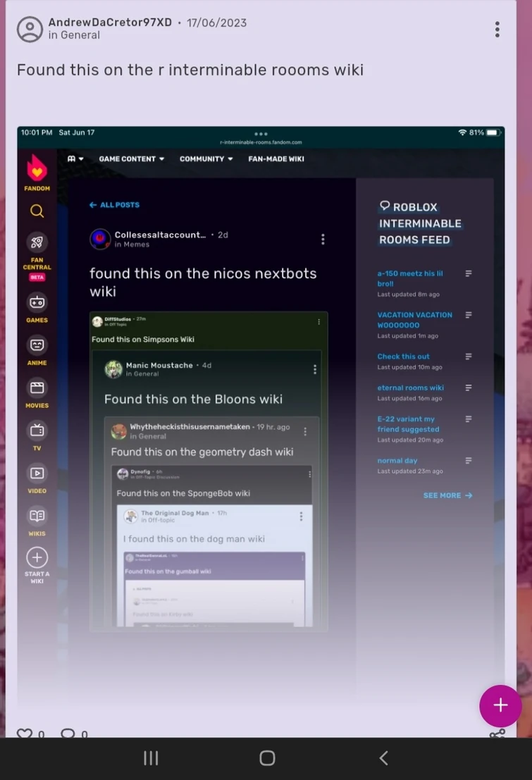Open the 'eternal rooms wiki' feed post
This screenshot has height=780, width=532.
click(411, 388)
